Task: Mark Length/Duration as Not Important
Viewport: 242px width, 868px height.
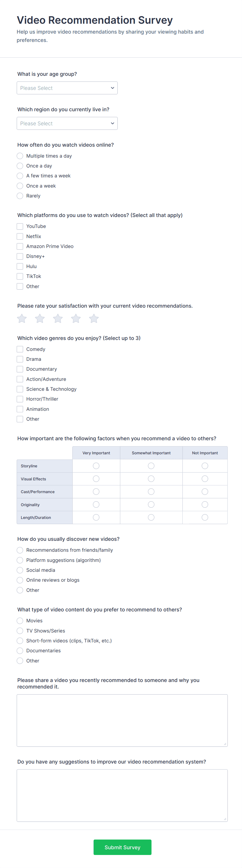Action: pos(205,517)
